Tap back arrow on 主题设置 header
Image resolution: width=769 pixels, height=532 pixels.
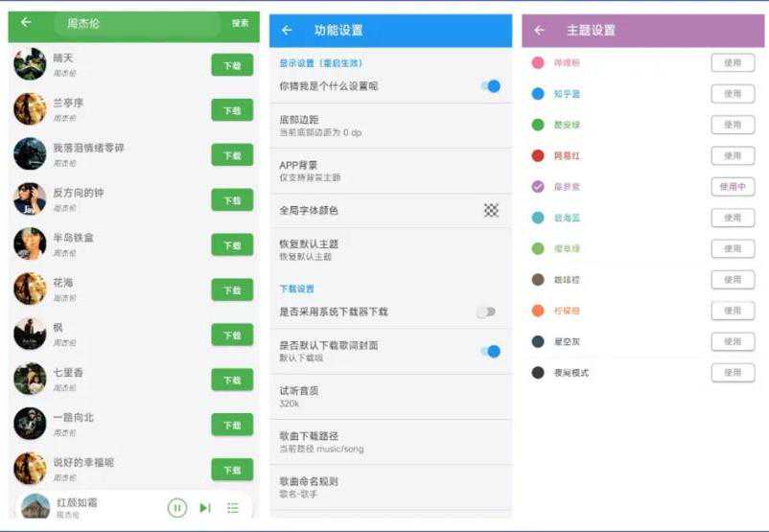[x=540, y=31]
